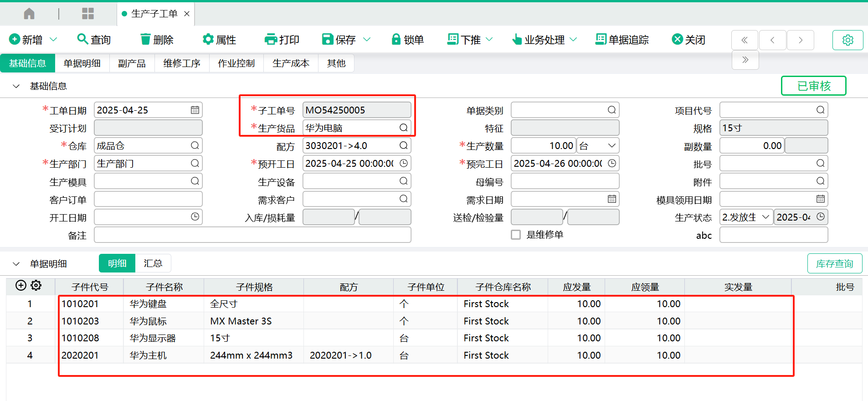Open 查询 search

point(94,40)
